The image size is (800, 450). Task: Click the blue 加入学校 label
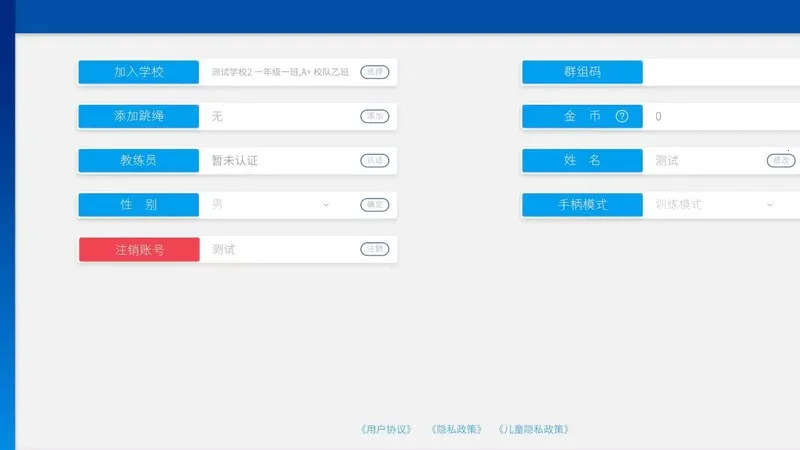139,72
